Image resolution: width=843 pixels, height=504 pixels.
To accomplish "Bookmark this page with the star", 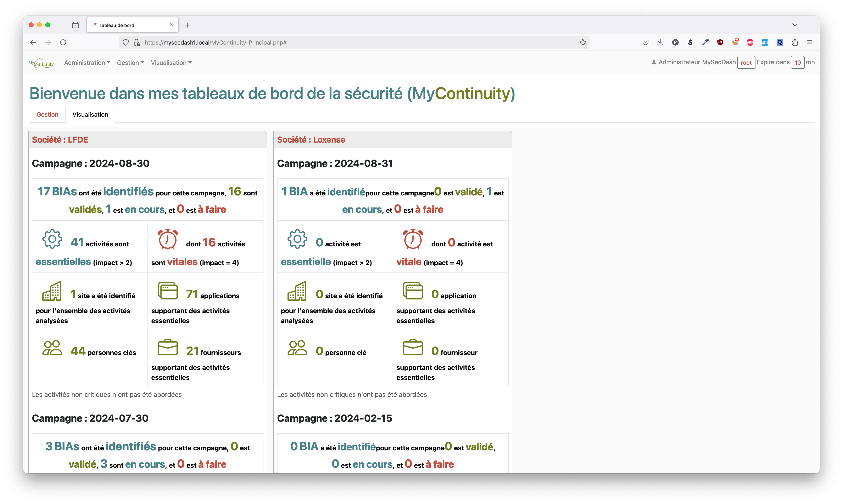I will pos(583,42).
